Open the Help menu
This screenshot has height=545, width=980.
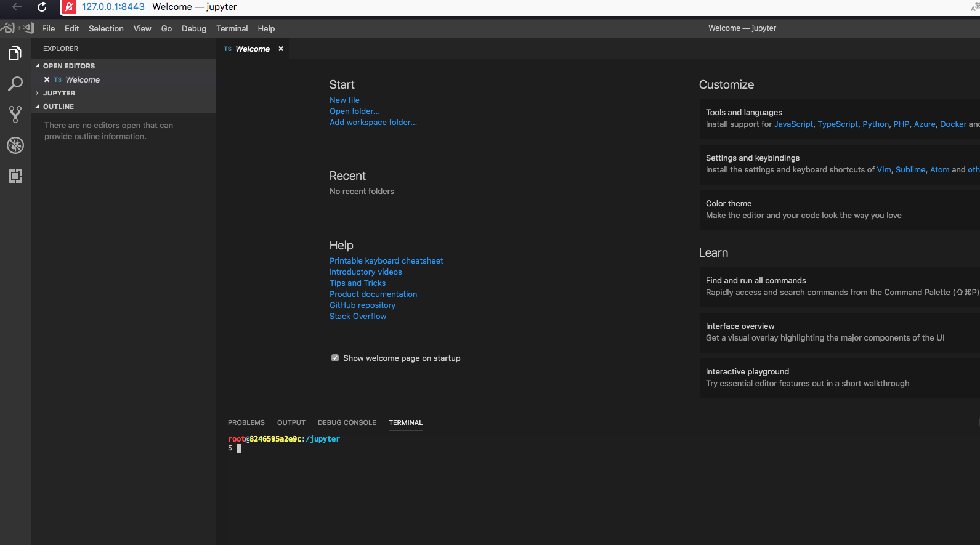click(x=266, y=28)
